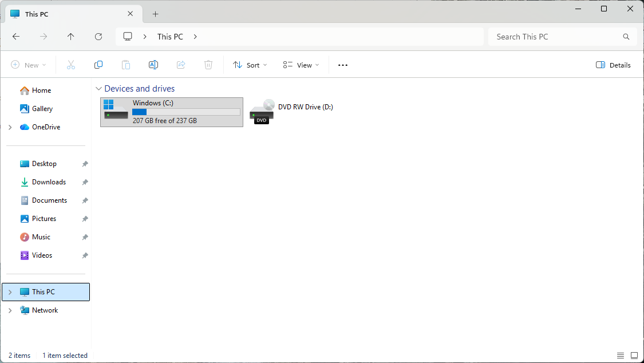
Task: Navigate back with the back arrow
Action: click(x=16, y=37)
